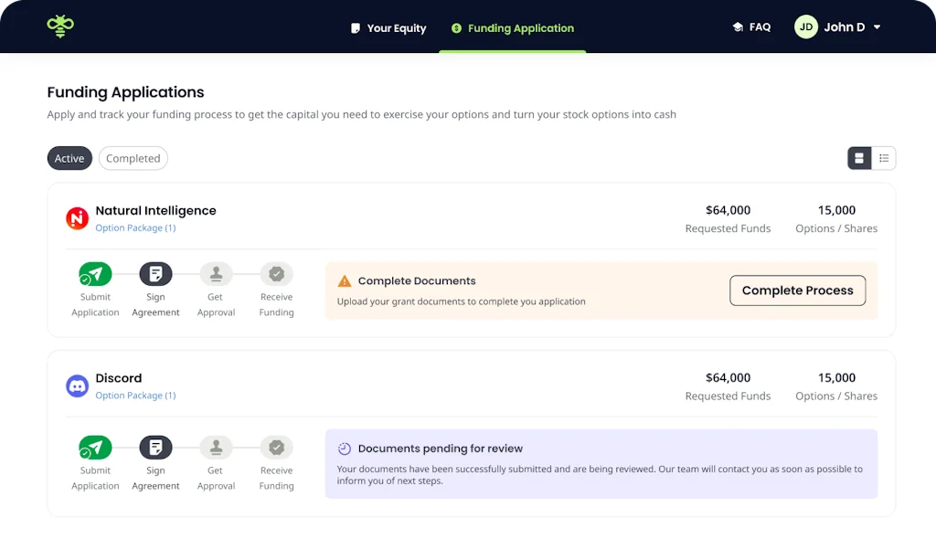Click Sign Agreement step icon for Natural Intelligence

tap(155, 274)
